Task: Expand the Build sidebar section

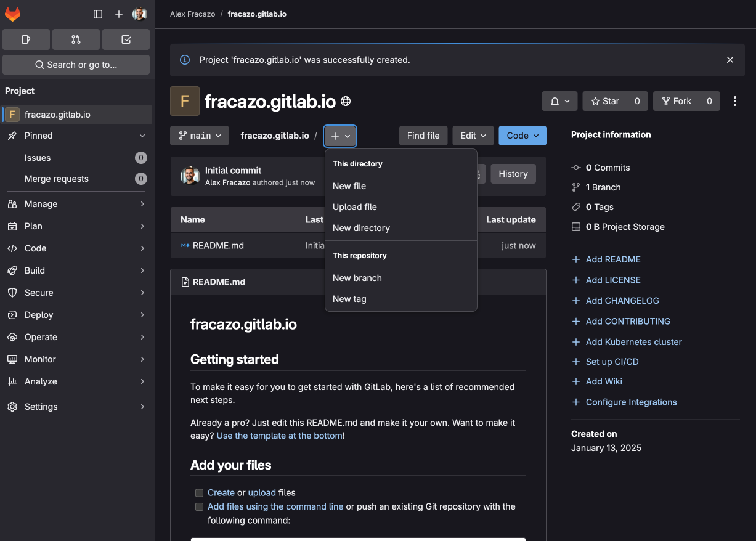Action: pyautogui.click(x=77, y=270)
